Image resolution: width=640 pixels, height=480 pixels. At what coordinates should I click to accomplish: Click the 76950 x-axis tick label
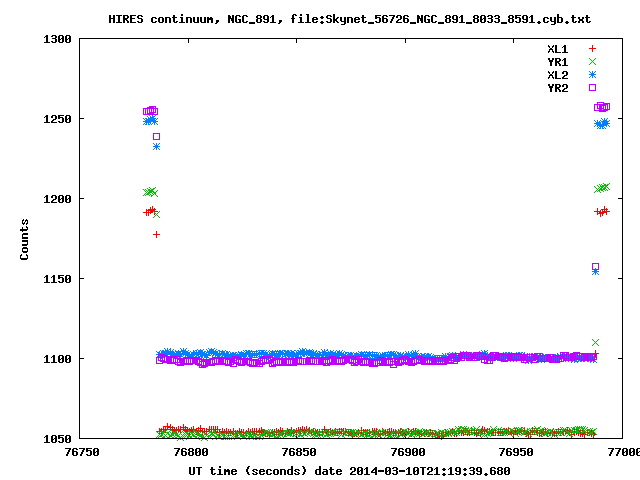click(x=516, y=452)
